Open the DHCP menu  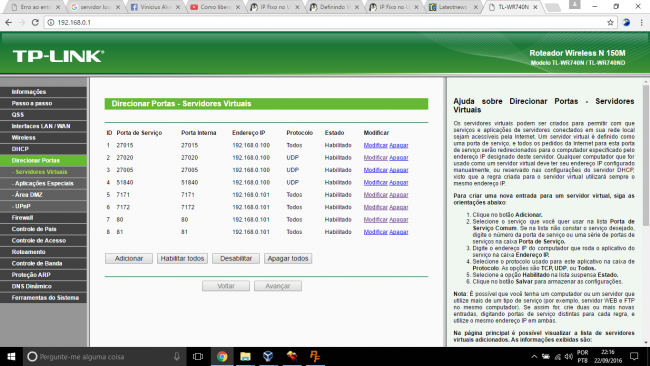[44, 149]
